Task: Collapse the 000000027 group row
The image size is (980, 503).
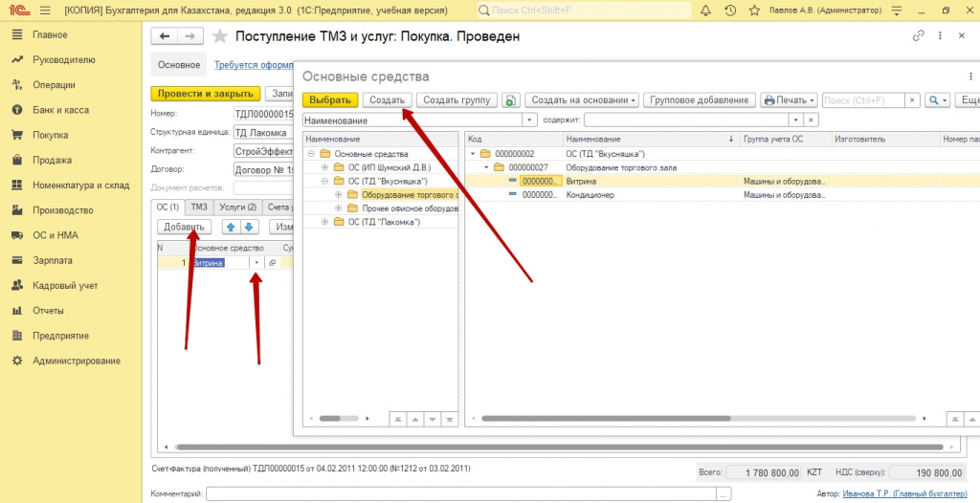Action: [x=487, y=167]
